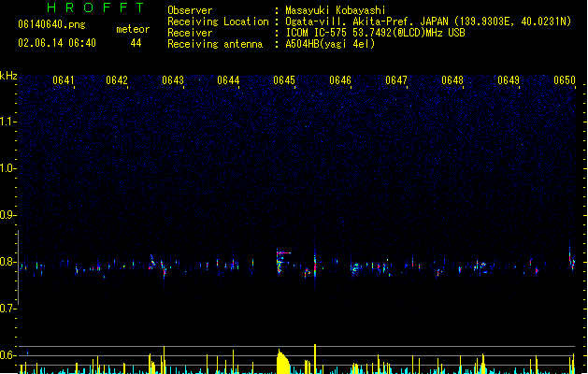Click time marker 0643
Image resolution: width=588 pixels, height=374 pixels.
173,80
